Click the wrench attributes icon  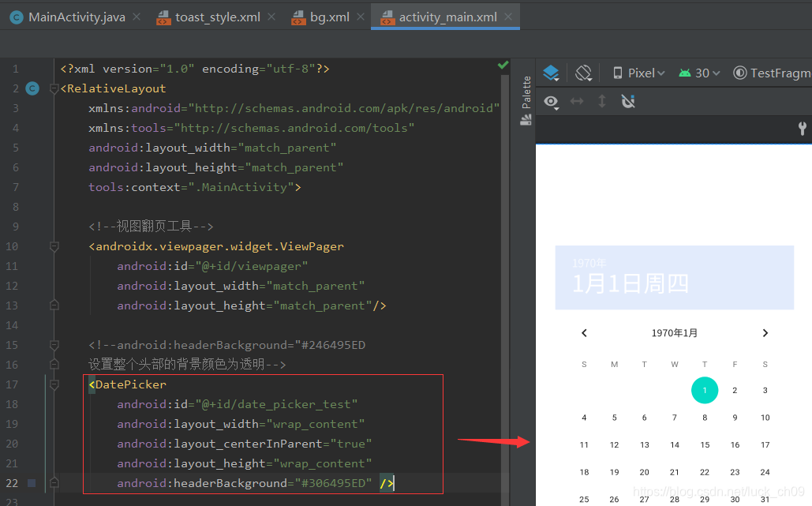[803, 128]
